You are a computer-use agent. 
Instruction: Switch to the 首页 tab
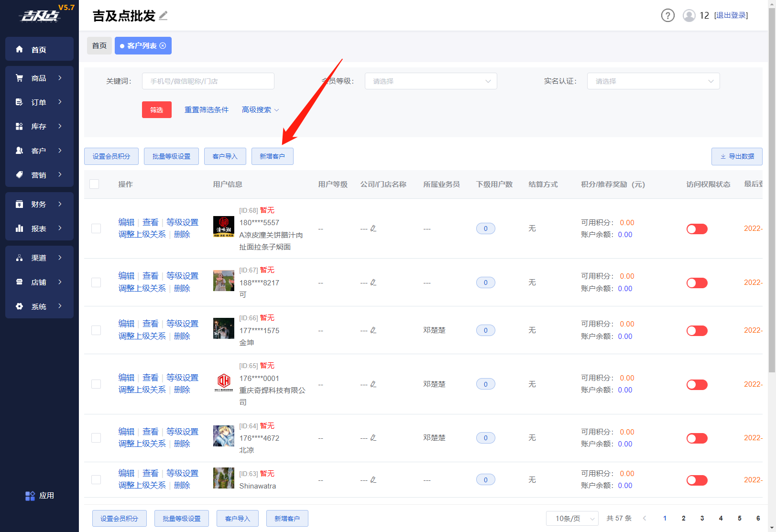(x=99, y=46)
